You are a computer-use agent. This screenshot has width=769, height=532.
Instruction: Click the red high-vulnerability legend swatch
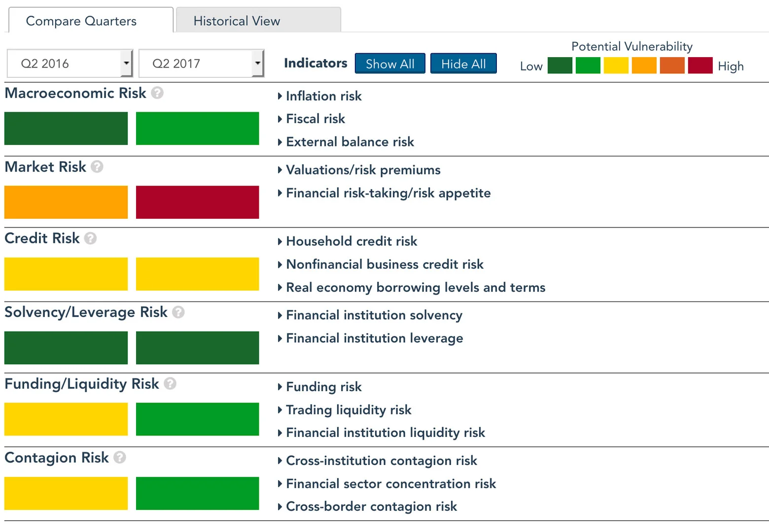point(700,66)
